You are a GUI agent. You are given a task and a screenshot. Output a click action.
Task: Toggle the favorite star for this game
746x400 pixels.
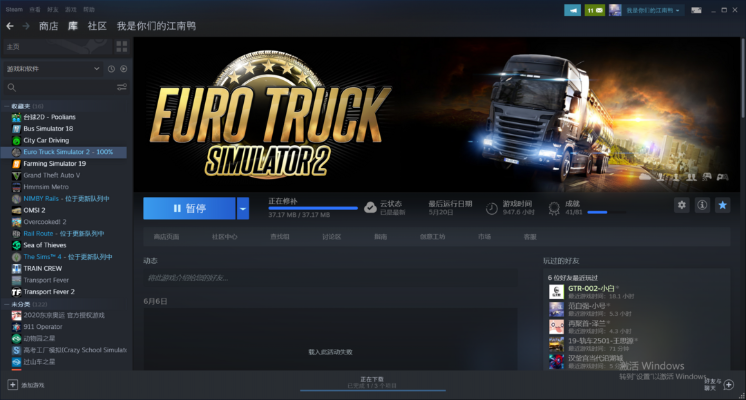723,205
